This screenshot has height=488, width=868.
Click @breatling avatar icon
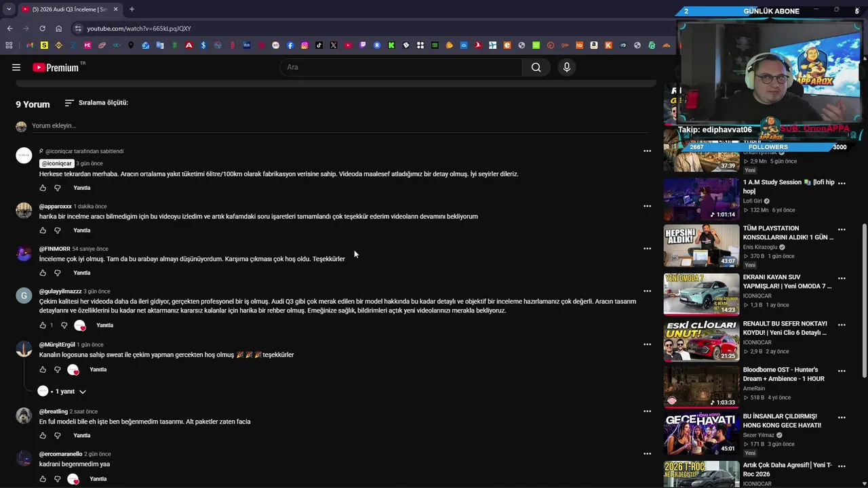(24, 415)
